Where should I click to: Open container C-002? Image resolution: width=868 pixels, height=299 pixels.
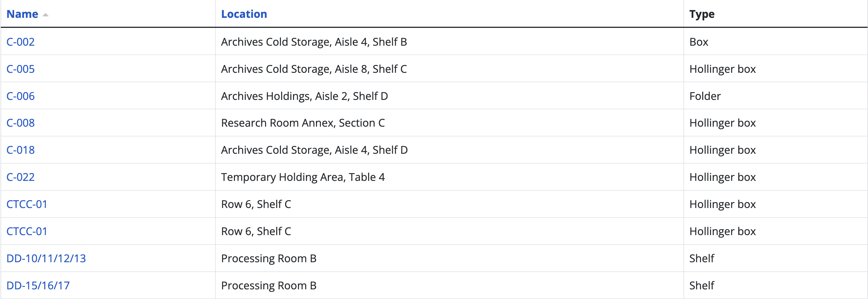pyautogui.click(x=20, y=42)
